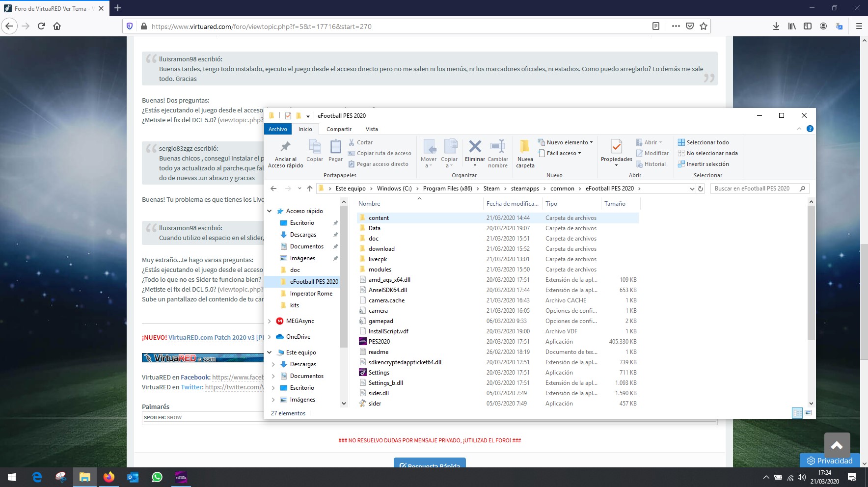Click the Eliminar red X icon
This screenshot has height=487, width=868.
(475, 146)
